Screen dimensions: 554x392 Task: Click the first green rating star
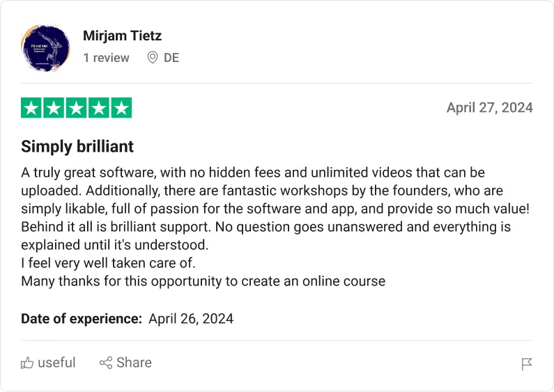click(x=31, y=108)
